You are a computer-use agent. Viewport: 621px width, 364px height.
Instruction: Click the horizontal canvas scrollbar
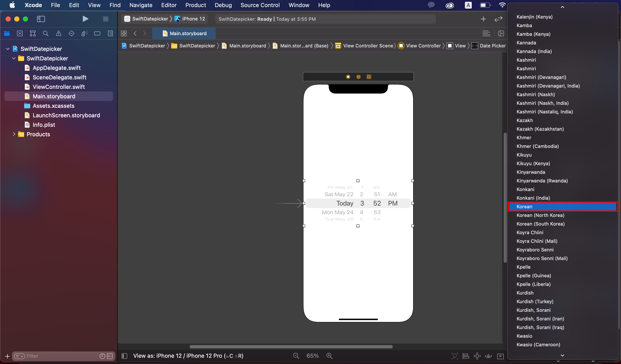click(291, 347)
